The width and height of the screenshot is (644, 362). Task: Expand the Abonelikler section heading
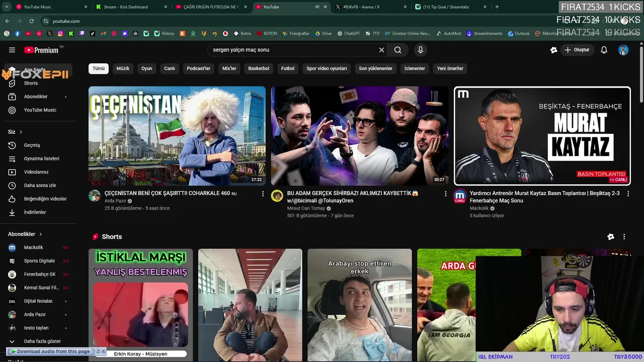[25, 234]
